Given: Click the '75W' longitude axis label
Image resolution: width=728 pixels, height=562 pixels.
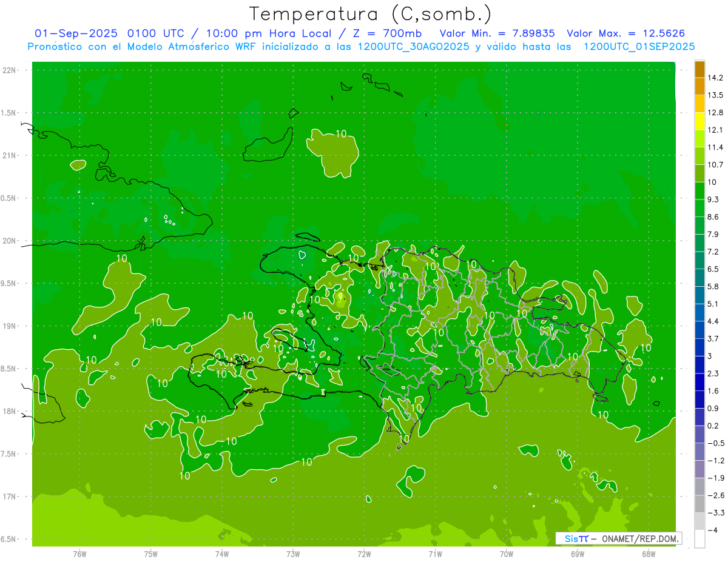Looking at the screenshot, I should (151, 554).
